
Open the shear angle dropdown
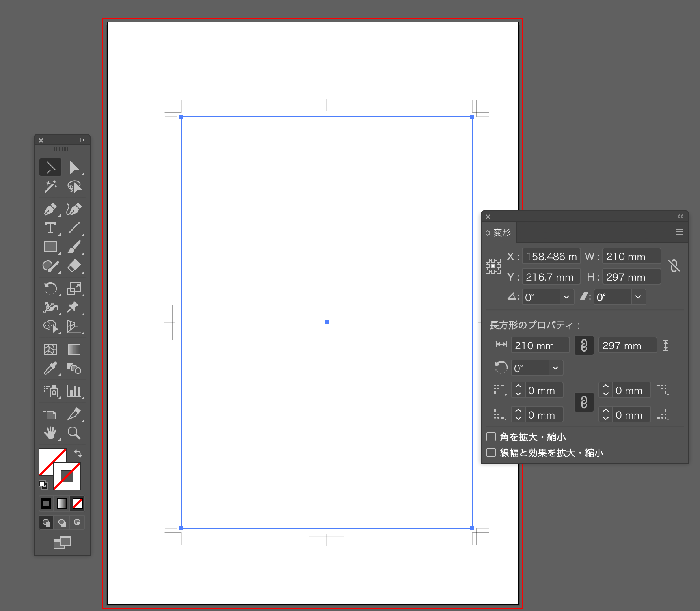[x=638, y=297]
